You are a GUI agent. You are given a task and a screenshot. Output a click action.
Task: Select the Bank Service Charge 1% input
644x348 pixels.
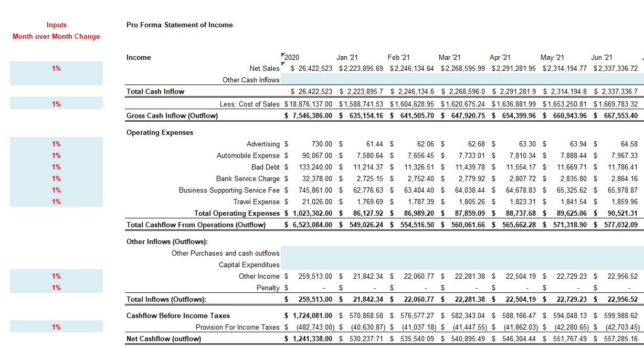click(x=56, y=178)
